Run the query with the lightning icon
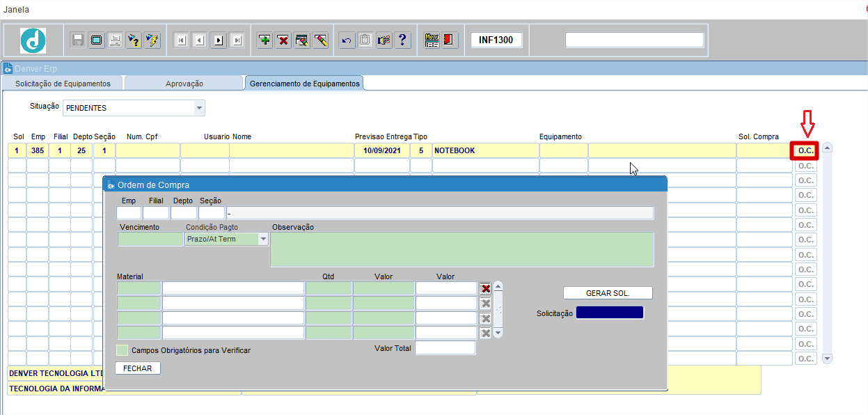The width and height of the screenshot is (868, 415). (152, 40)
